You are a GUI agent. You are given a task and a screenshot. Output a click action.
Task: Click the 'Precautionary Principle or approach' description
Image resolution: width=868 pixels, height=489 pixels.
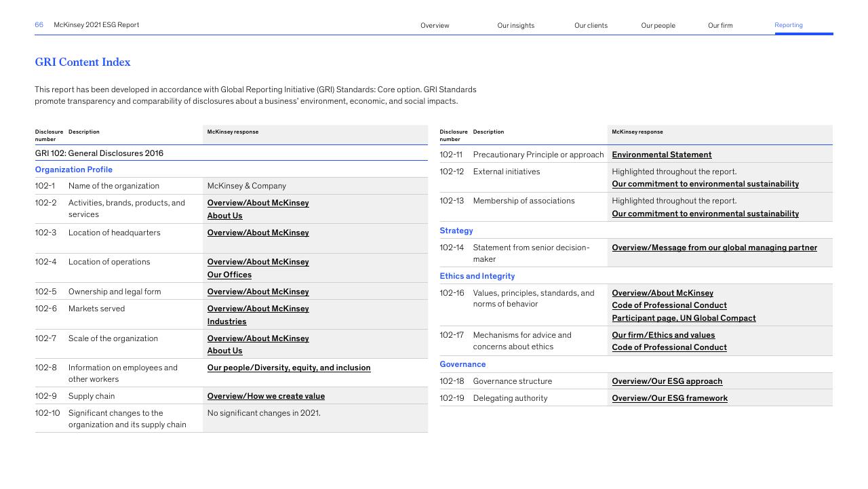coord(538,155)
